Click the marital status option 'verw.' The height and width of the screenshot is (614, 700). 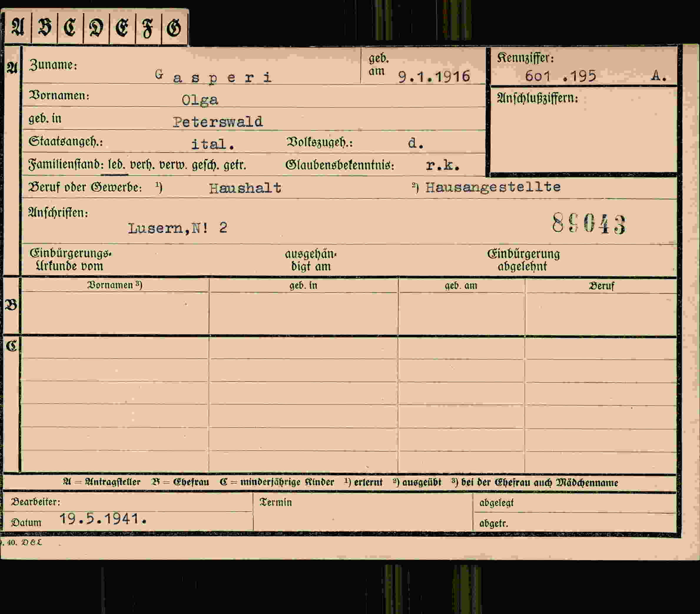(173, 166)
